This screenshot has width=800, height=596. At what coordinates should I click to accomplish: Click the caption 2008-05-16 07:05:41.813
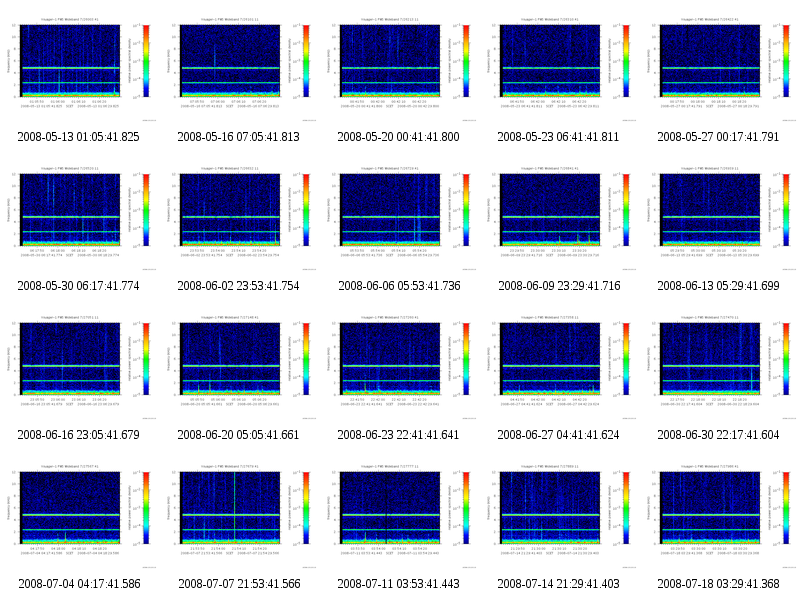[x=238, y=137]
